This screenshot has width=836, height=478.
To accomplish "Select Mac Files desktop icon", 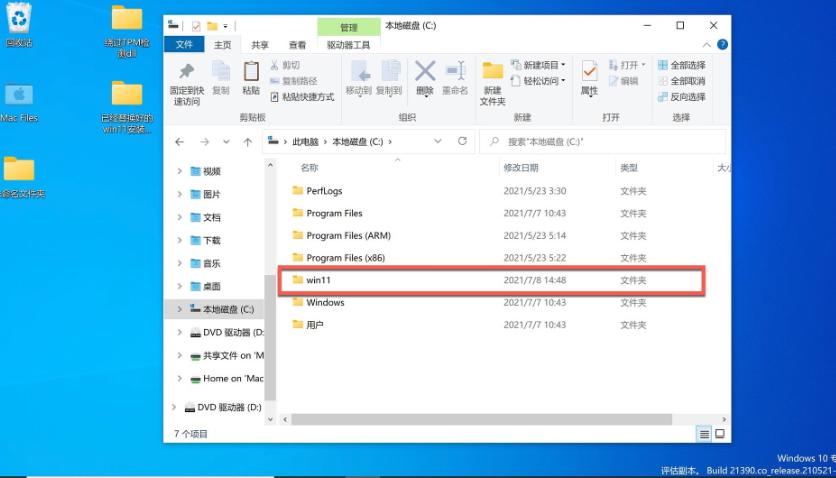I will (x=19, y=102).
